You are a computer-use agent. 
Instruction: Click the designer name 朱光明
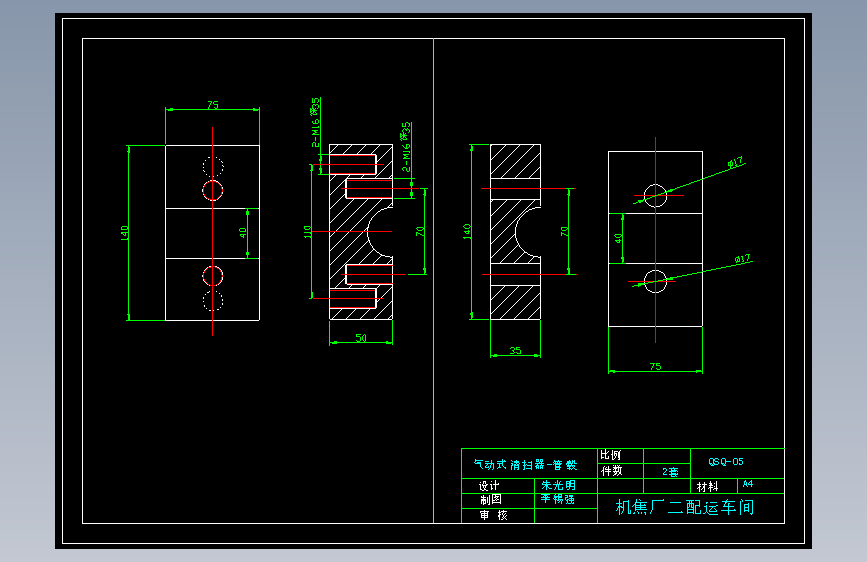click(x=558, y=485)
